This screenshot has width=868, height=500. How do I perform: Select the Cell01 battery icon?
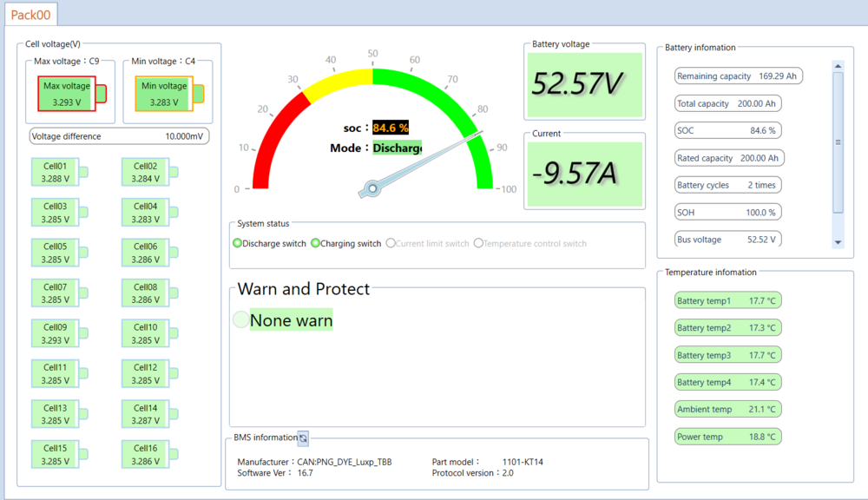[x=59, y=172]
